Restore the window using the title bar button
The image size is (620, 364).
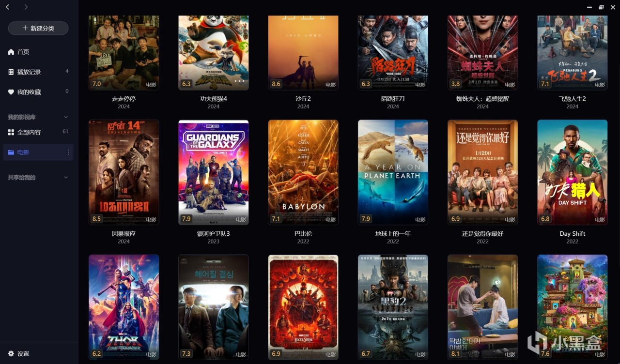point(601,7)
